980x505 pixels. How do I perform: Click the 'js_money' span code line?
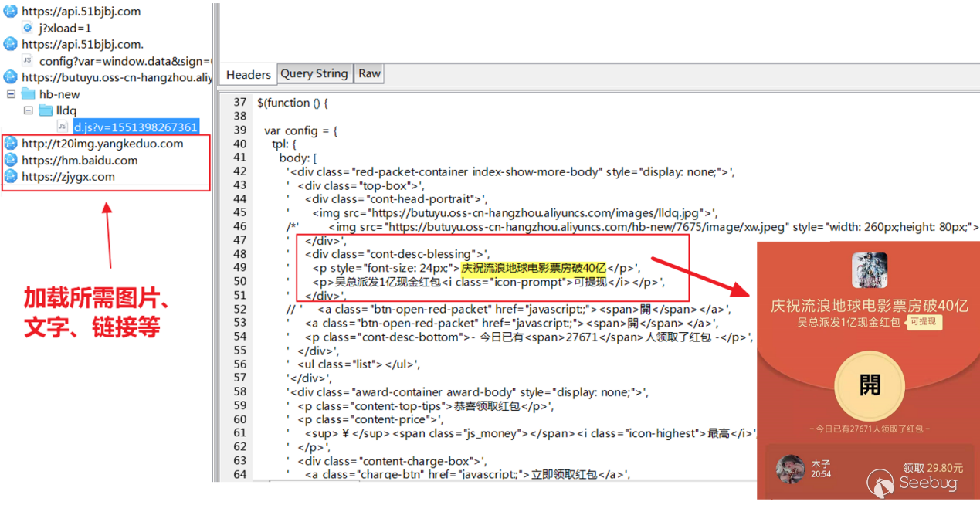click(x=521, y=434)
